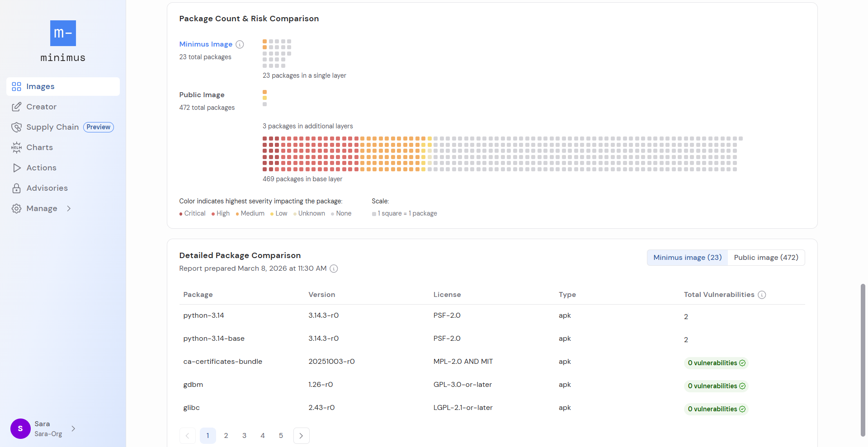
Task: Click the GPL-3.0-or-later license cell
Action: (x=462, y=385)
